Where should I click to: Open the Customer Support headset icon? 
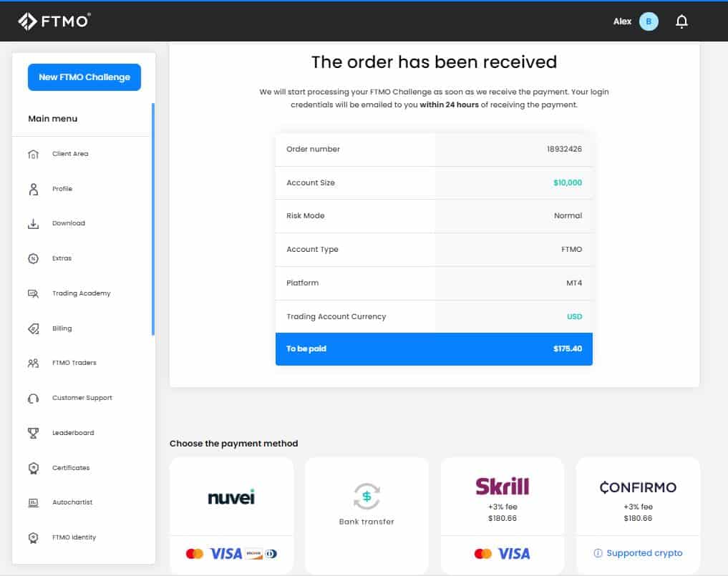(34, 399)
